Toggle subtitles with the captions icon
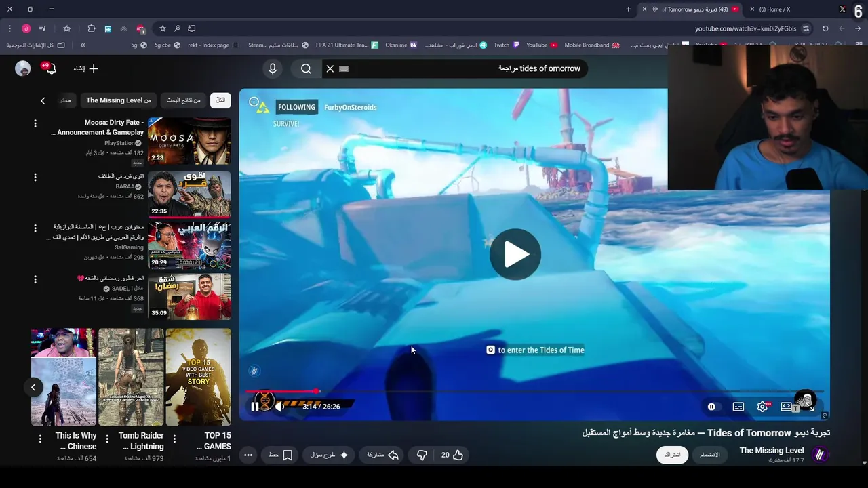Image resolution: width=868 pixels, height=488 pixels. (738, 407)
